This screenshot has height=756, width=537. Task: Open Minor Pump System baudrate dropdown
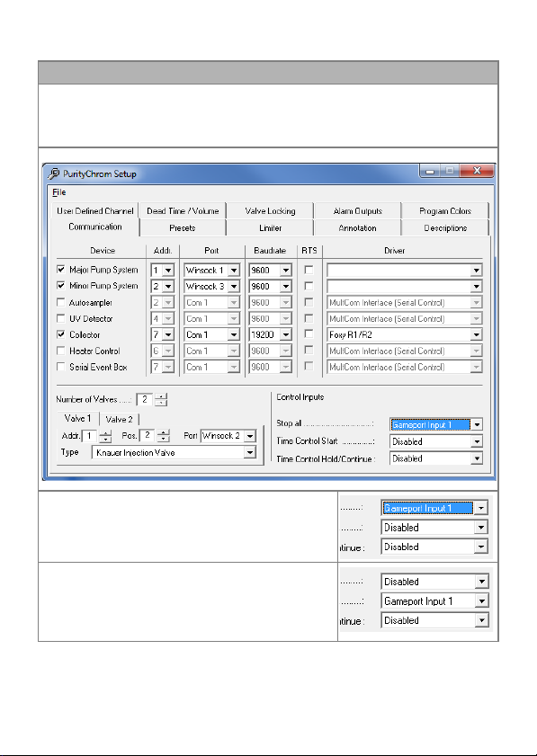point(286,287)
